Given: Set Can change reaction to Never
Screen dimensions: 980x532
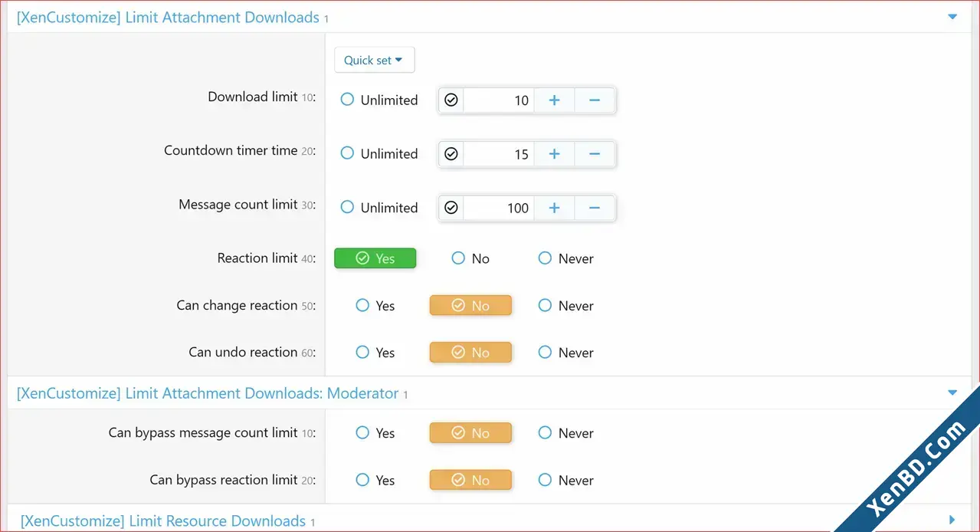Looking at the screenshot, I should (565, 306).
